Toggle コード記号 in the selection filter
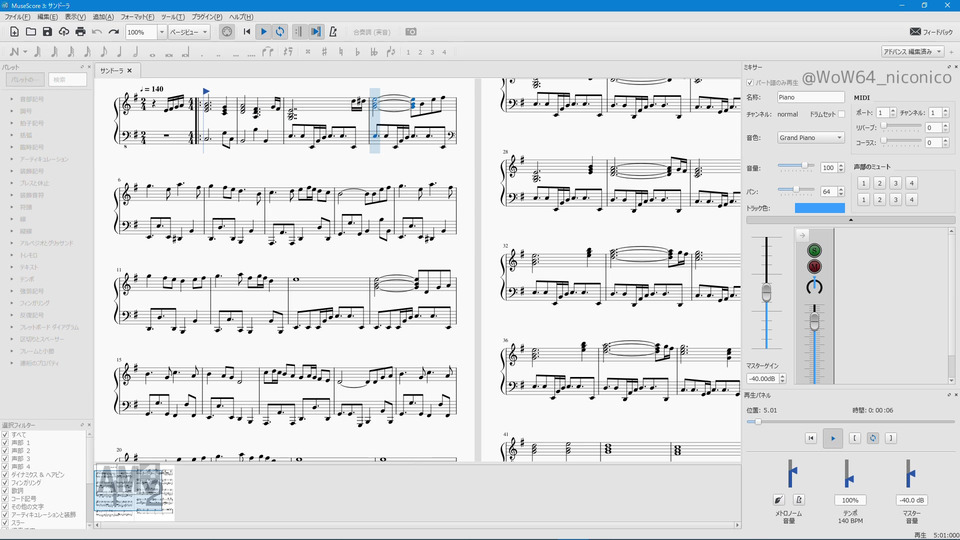960x540 pixels. click(x=5, y=498)
